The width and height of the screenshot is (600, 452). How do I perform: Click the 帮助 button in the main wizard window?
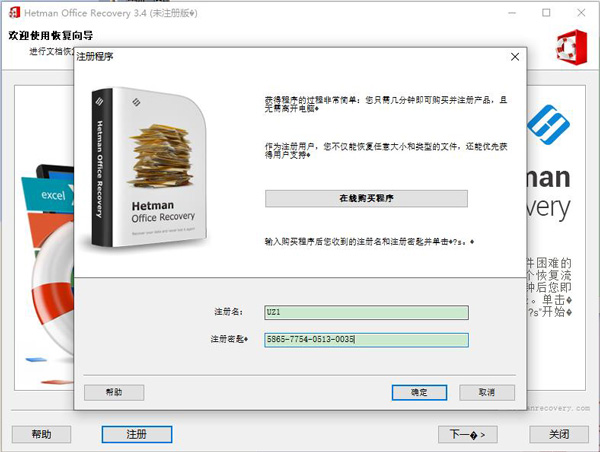coord(41,434)
